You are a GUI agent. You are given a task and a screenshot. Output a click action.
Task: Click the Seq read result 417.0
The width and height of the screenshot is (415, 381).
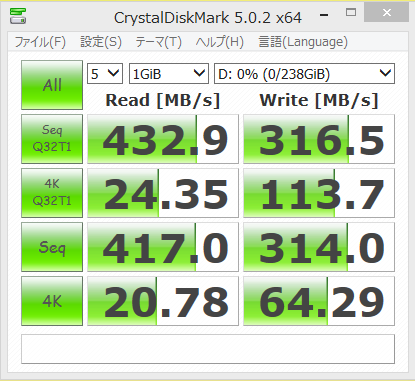(x=163, y=247)
